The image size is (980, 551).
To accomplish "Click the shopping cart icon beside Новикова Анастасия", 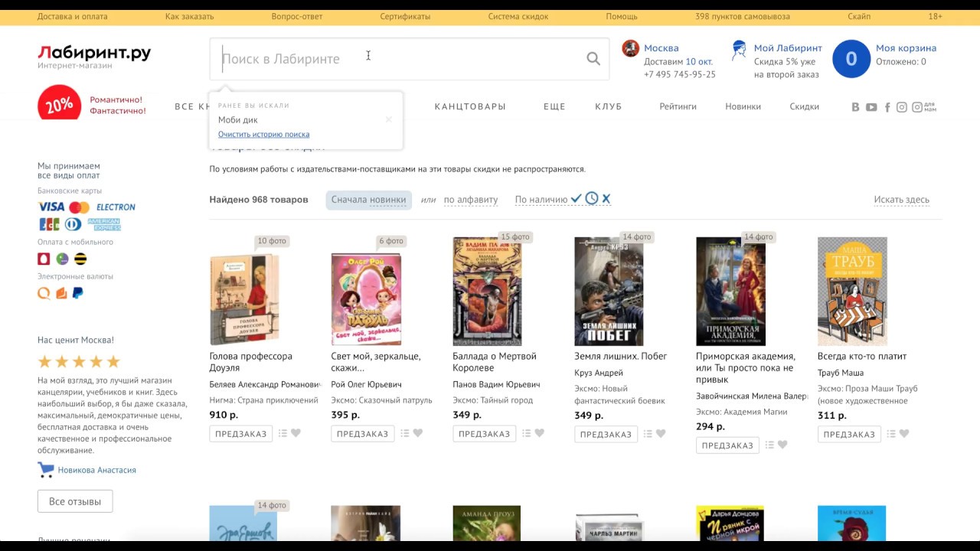I will (x=46, y=470).
